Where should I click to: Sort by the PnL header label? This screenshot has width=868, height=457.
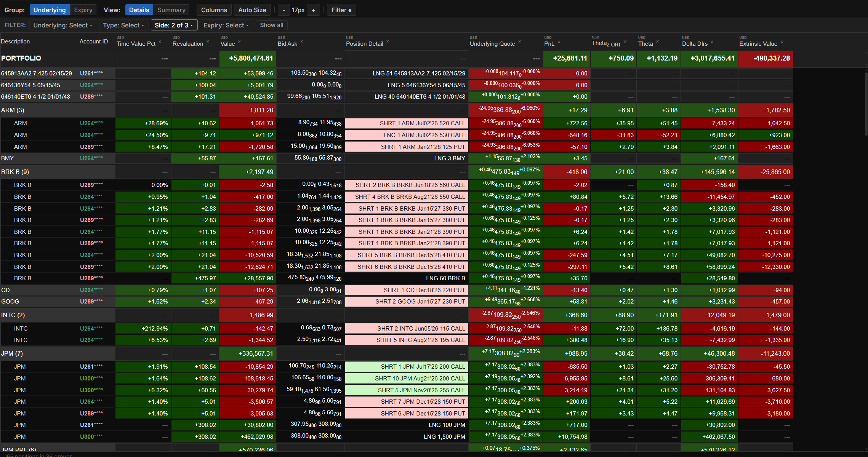549,44
